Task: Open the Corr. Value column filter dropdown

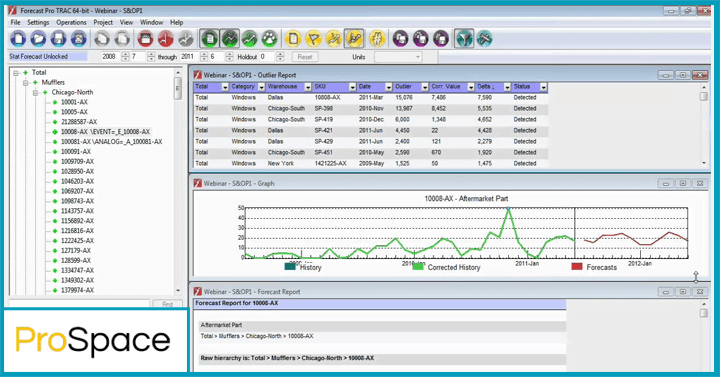Action: (x=471, y=87)
